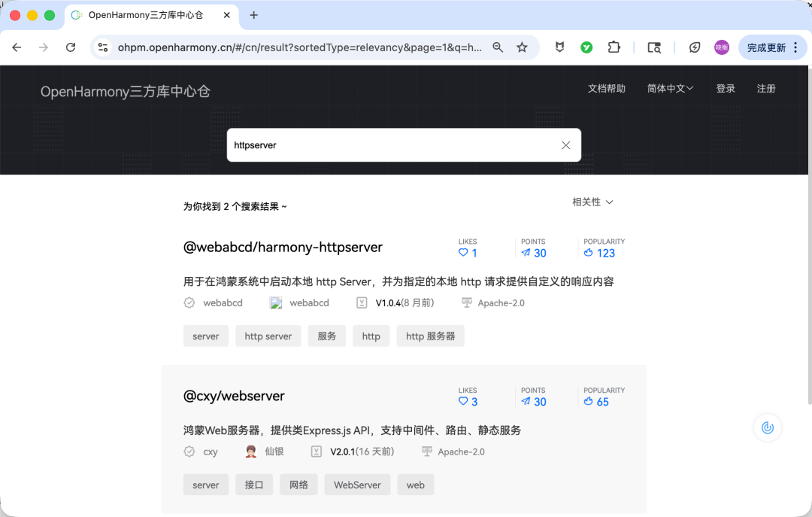This screenshot has width=812, height=517.
Task: Click 仙银 author name
Action: pyautogui.click(x=274, y=452)
